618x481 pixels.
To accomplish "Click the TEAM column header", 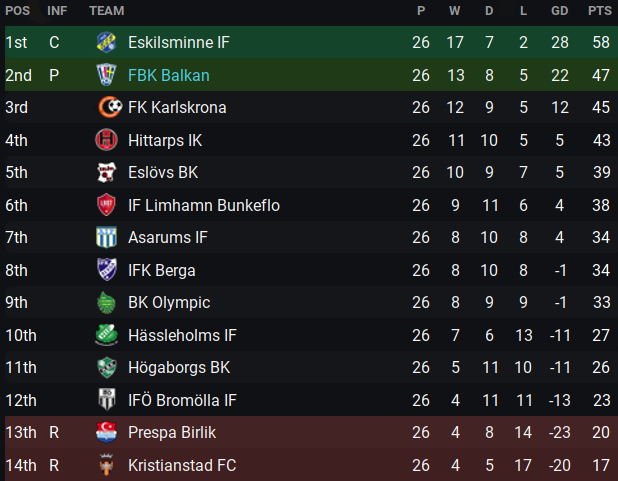I will [x=106, y=11].
